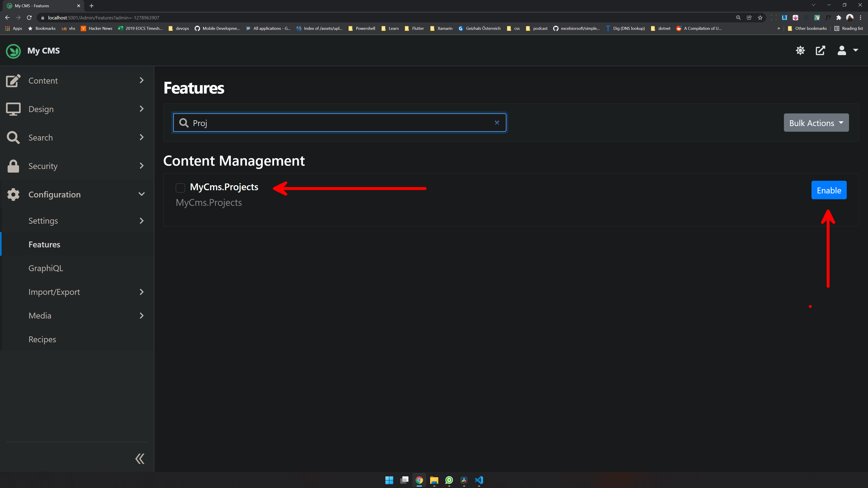Toggle the light/dark theme sun icon
This screenshot has height=488, width=868.
800,51
